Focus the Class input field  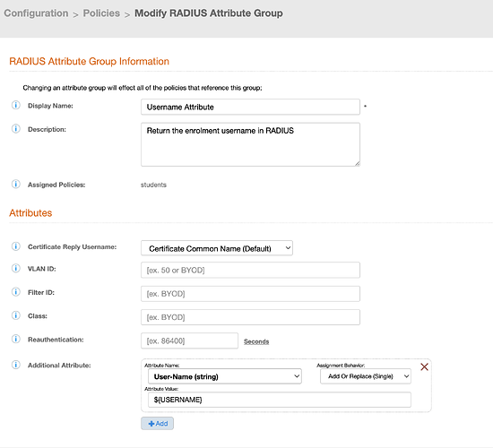(250, 317)
